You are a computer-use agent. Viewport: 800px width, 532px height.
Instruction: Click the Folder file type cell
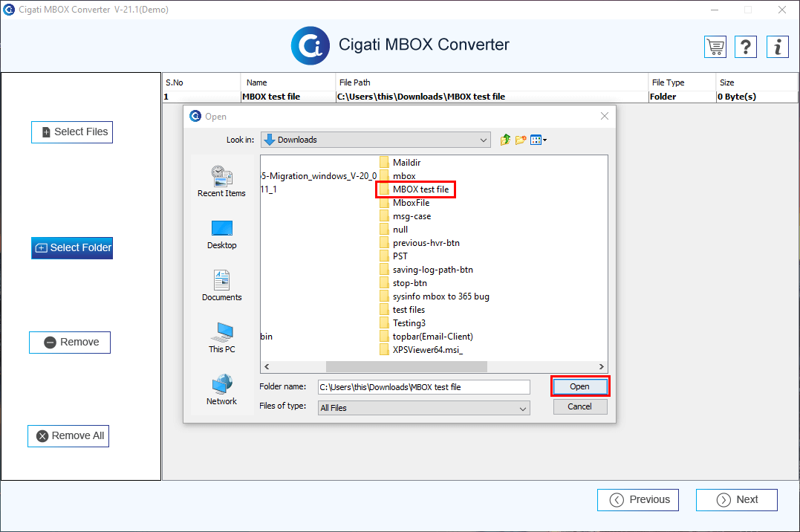pyautogui.click(x=682, y=97)
